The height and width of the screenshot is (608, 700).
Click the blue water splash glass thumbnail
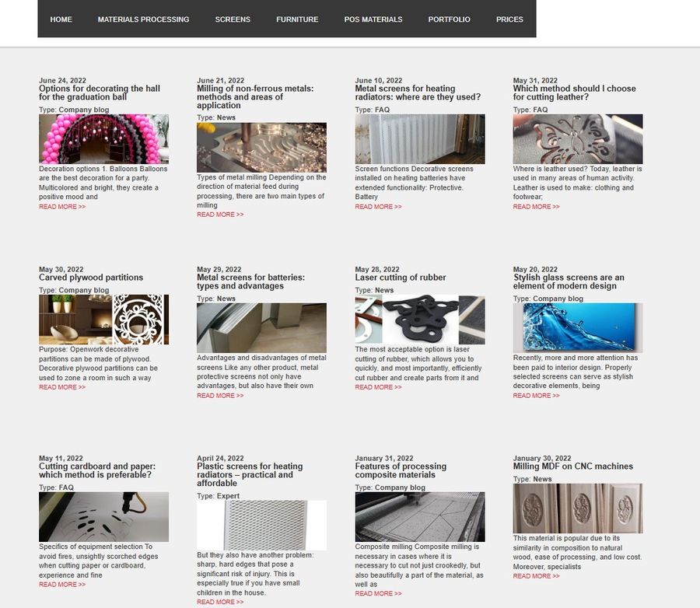click(x=578, y=328)
